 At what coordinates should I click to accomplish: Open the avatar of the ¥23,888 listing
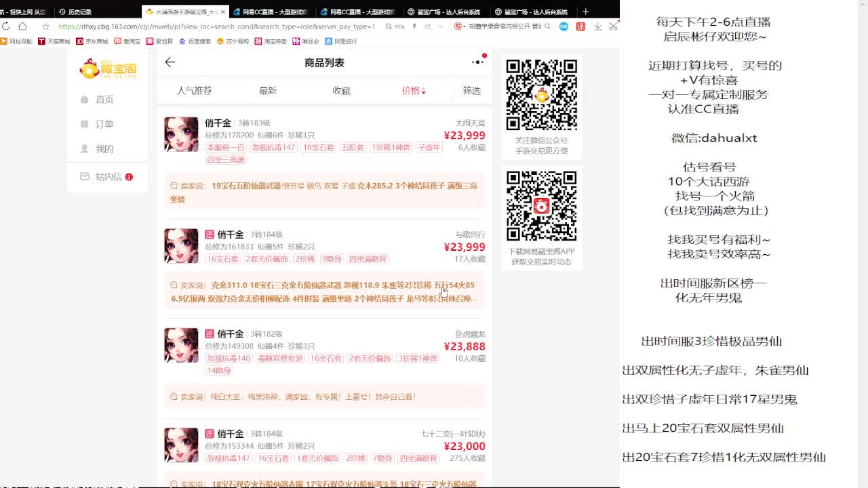(181, 345)
